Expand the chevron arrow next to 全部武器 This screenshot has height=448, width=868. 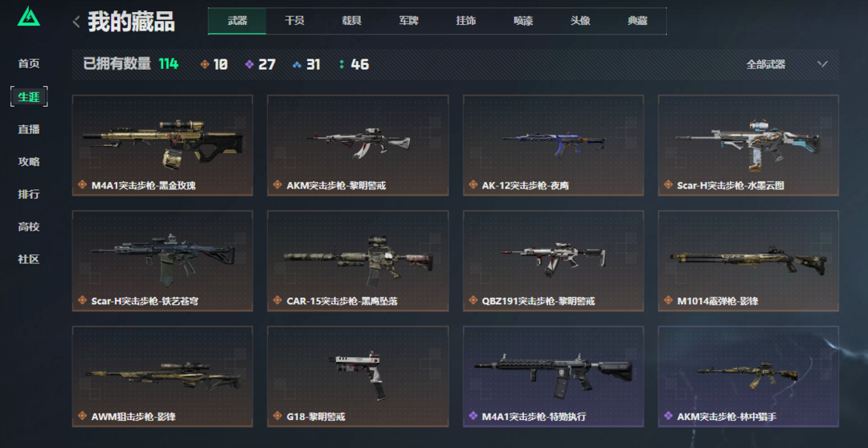[x=823, y=64]
